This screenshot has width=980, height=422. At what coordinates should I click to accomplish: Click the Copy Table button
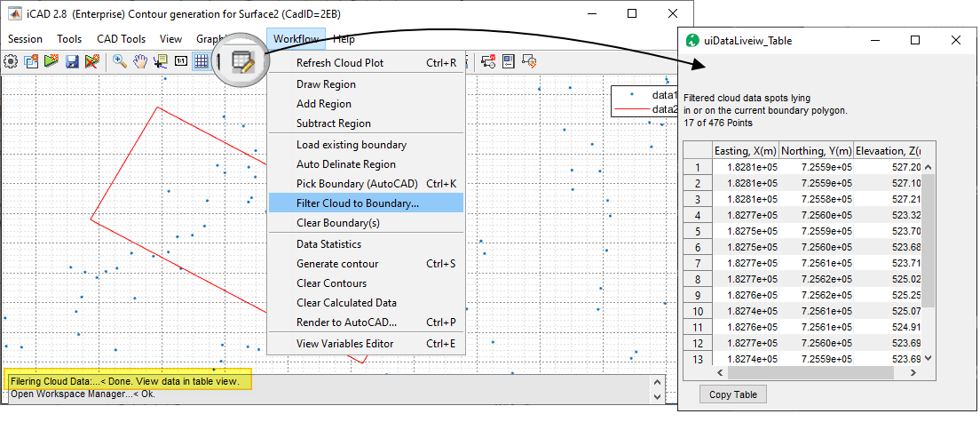click(733, 394)
